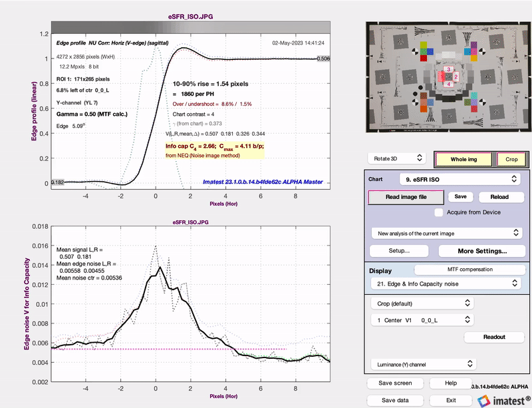Click Save data button
Viewport: 532px width, 408px height.
tap(395, 400)
